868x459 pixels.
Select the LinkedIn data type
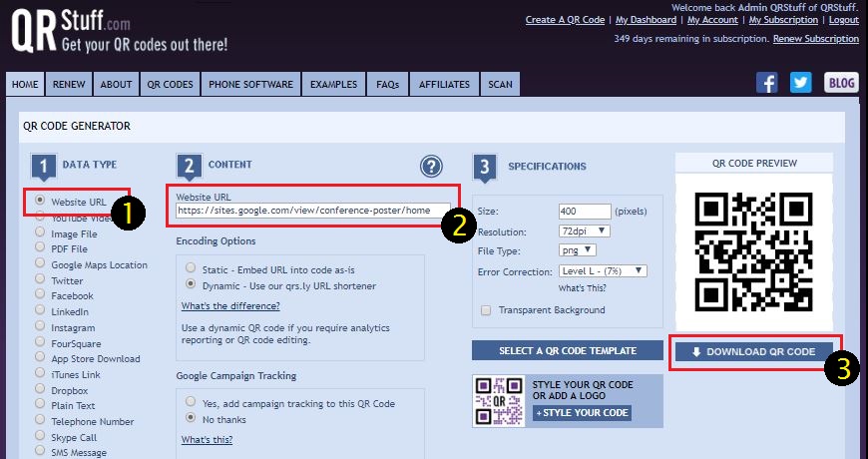point(40,310)
